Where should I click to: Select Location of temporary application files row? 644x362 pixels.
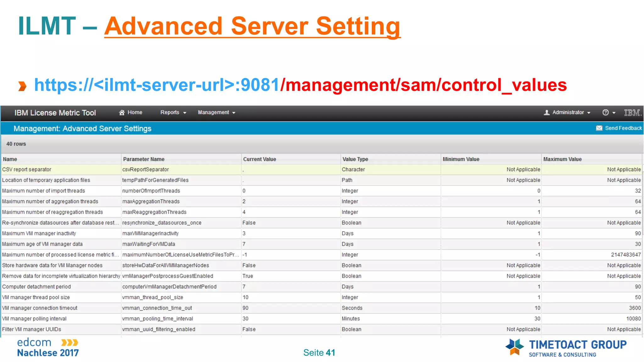tap(321, 180)
